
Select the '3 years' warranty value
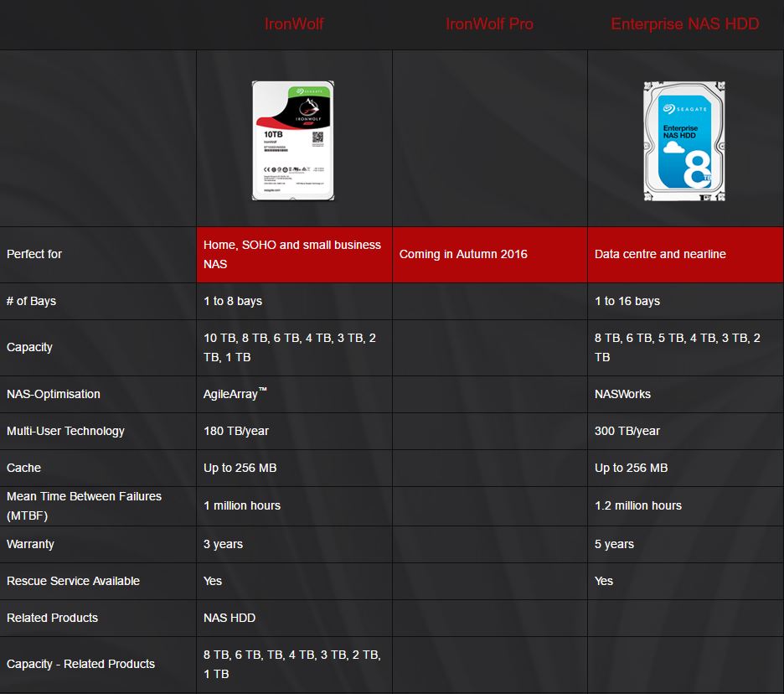pos(223,545)
